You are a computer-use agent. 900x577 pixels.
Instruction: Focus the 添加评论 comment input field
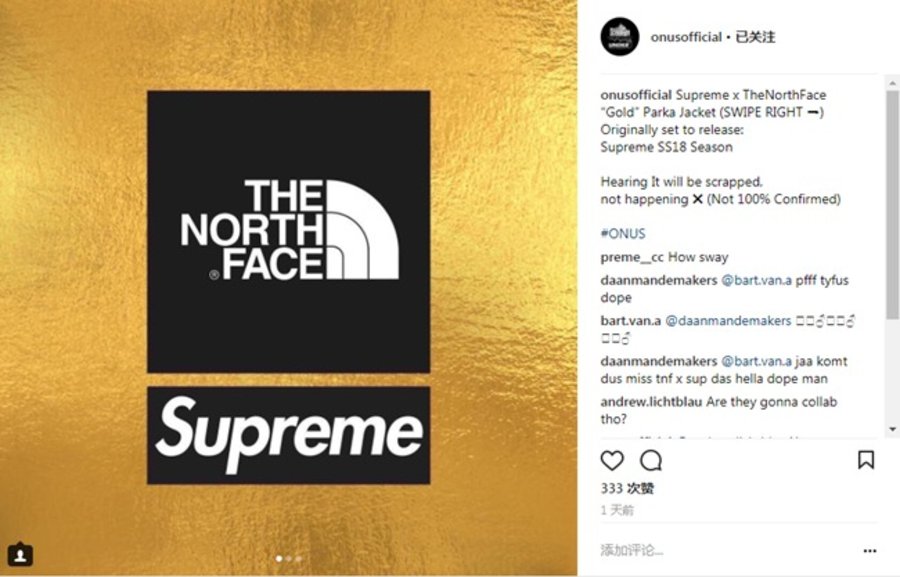point(720,550)
